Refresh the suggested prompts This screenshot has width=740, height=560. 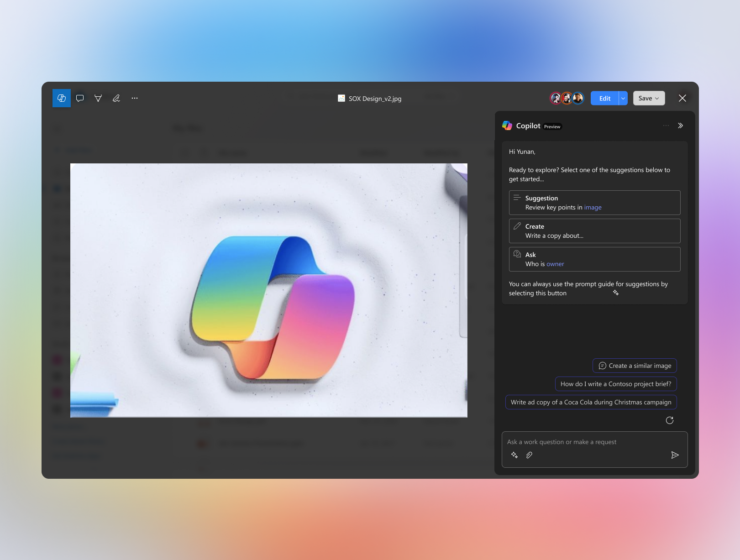click(670, 420)
